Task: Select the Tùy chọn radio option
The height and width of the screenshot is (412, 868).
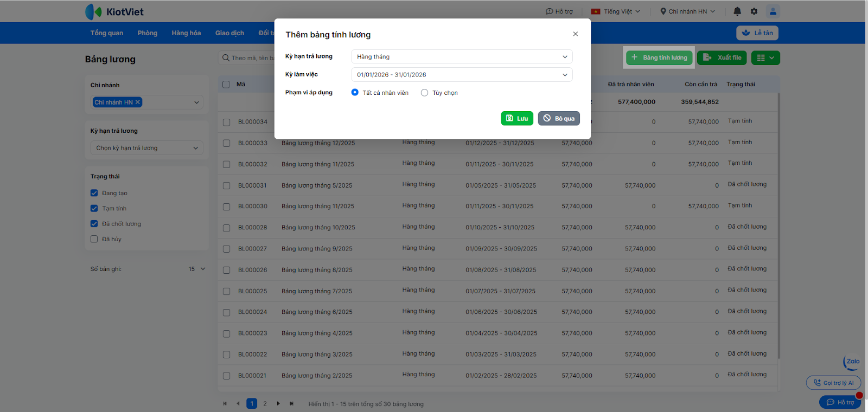Action: click(424, 93)
